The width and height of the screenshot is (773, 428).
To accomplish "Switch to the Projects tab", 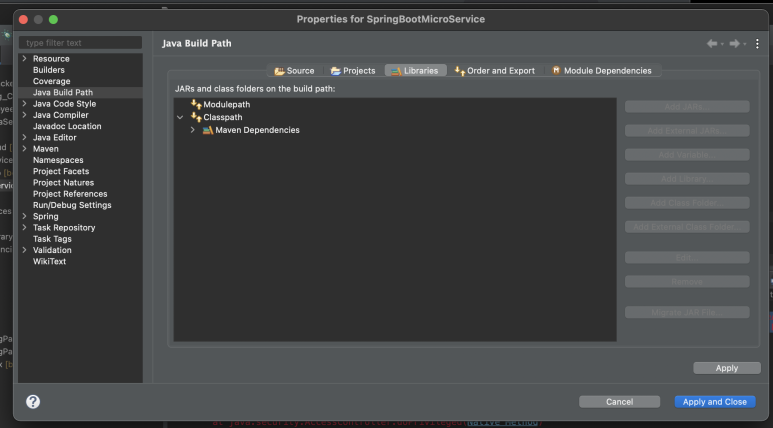I will pyautogui.click(x=352, y=71).
